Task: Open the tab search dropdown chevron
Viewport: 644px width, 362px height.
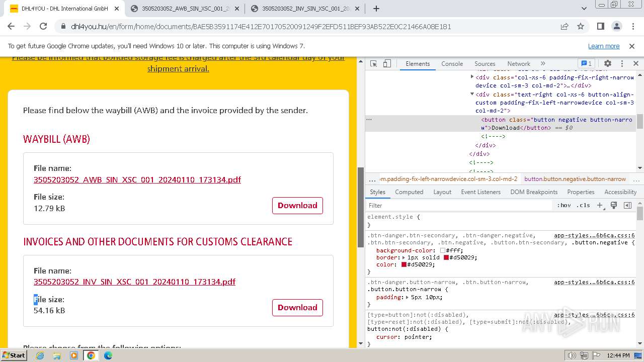Action: [x=584, y=9]
